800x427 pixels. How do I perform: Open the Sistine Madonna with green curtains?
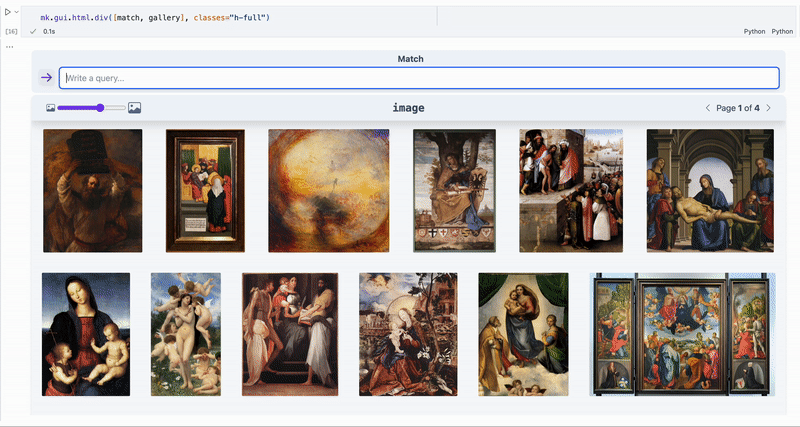pos(523,333)
